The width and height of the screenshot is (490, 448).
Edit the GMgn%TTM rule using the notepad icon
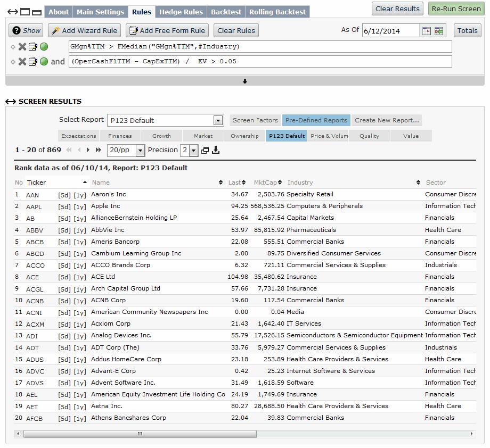(x=33, y=47)
